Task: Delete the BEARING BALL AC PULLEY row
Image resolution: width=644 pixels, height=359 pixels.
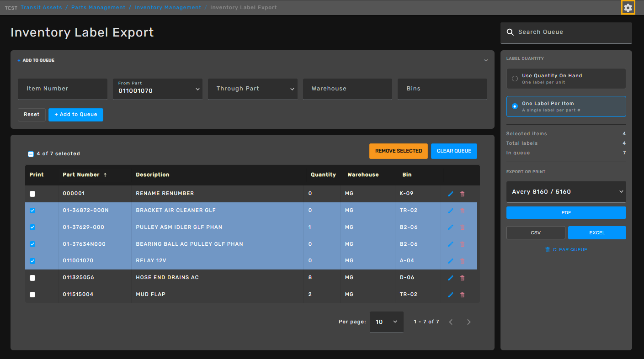Action: (462, 244)
